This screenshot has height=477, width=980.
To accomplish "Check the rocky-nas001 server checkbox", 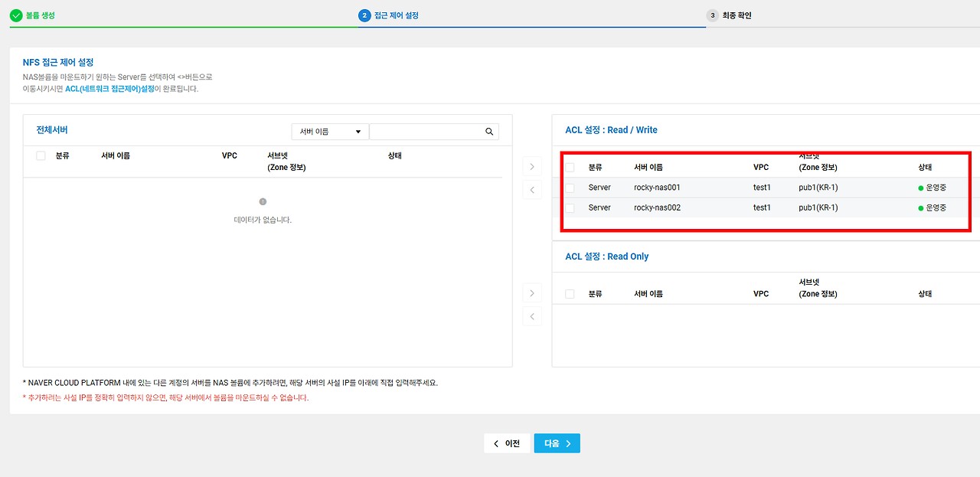I will tap(570, 188).
